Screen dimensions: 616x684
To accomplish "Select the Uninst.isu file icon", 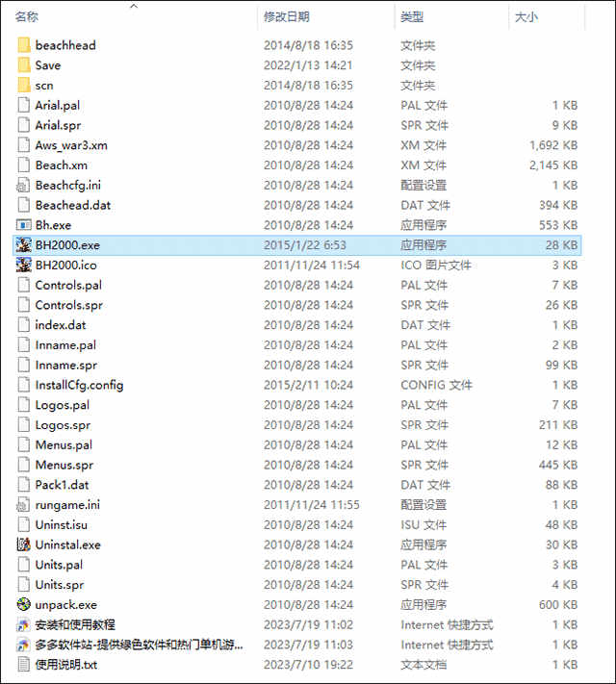I will pos(24,524).
